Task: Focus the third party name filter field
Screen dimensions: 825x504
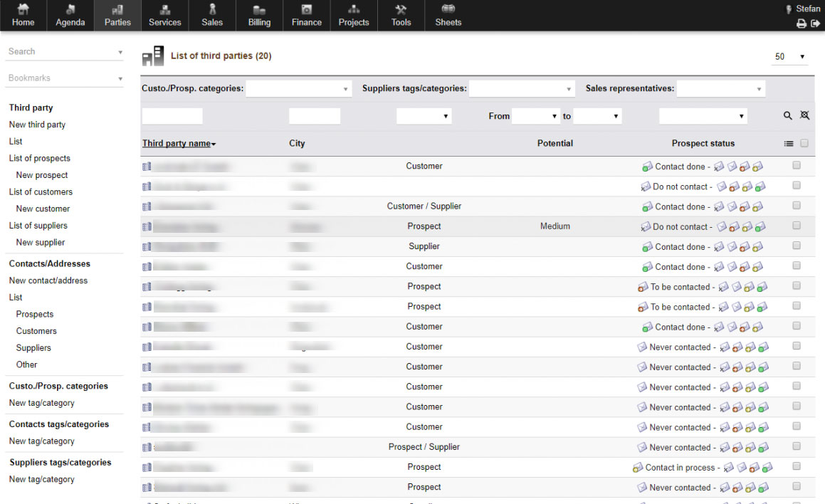Action: [x=172, y=116]
